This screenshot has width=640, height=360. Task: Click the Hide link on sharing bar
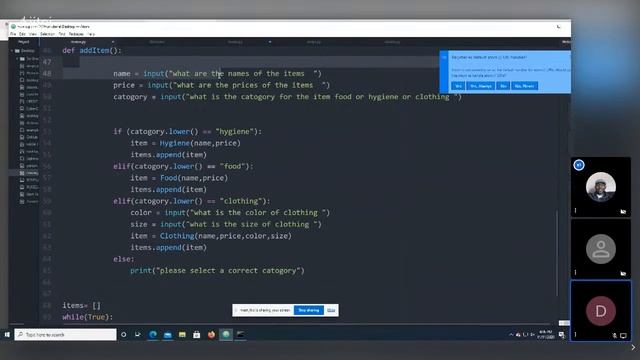point(331,310)
